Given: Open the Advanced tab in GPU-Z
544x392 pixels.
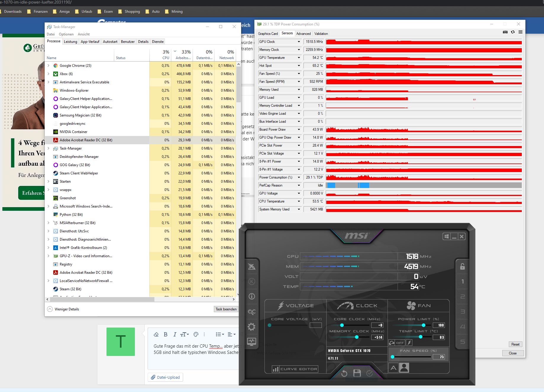Looking at the screenshot, I should [x=304, y=34].
